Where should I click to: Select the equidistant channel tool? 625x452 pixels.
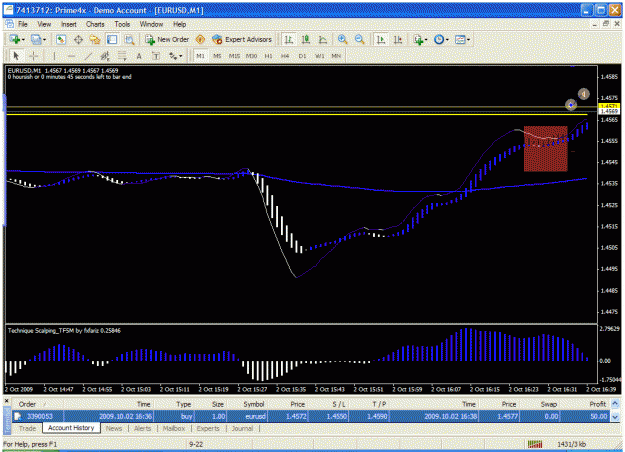105,56
